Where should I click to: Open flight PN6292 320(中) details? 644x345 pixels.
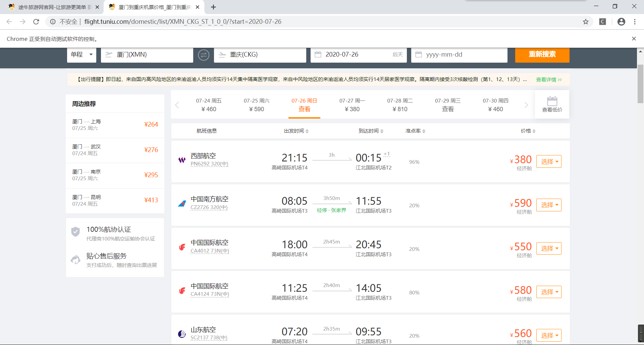click(209, 164)
